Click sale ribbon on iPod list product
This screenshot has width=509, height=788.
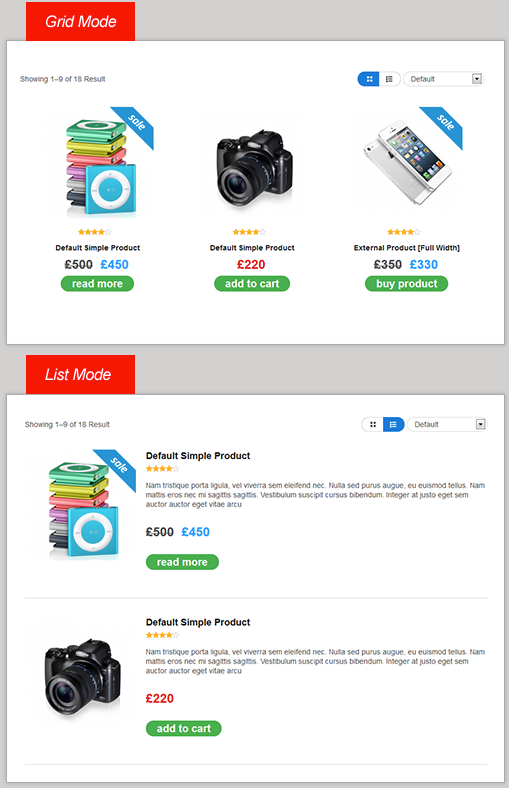point(117,468)
